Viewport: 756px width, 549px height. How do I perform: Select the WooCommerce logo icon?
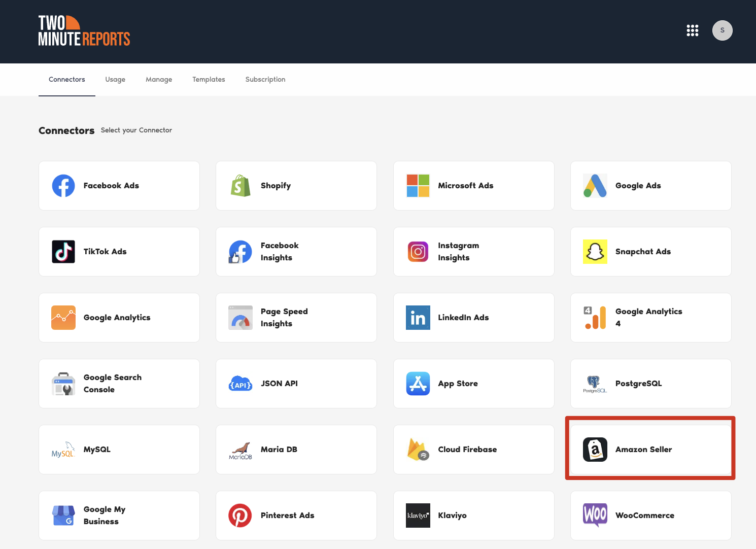click(595, 516)
